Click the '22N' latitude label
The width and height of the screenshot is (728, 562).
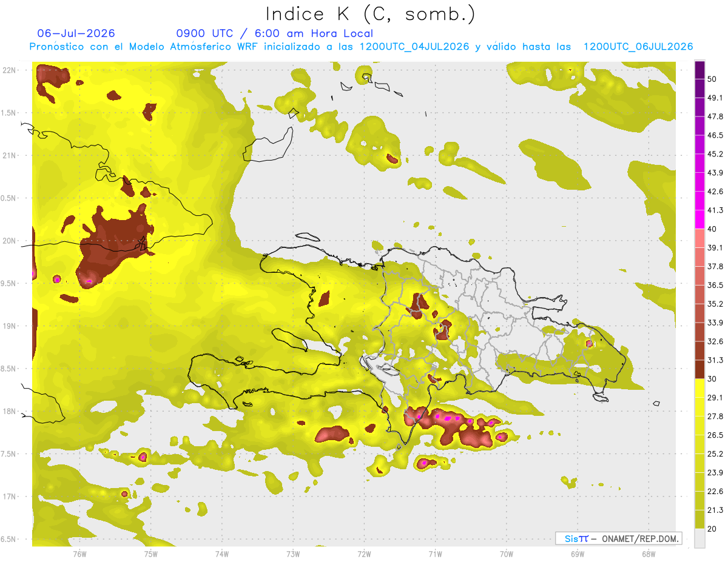(10, 70)
